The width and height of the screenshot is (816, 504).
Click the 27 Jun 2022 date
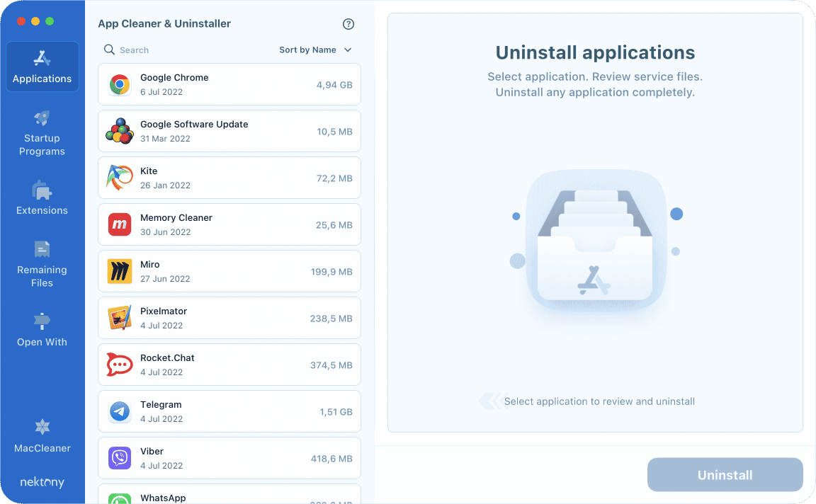pos(165,280)
